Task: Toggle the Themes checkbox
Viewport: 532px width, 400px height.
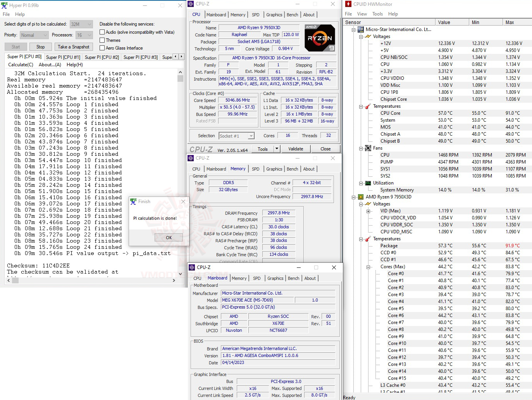Action: (x=102, y=40)
